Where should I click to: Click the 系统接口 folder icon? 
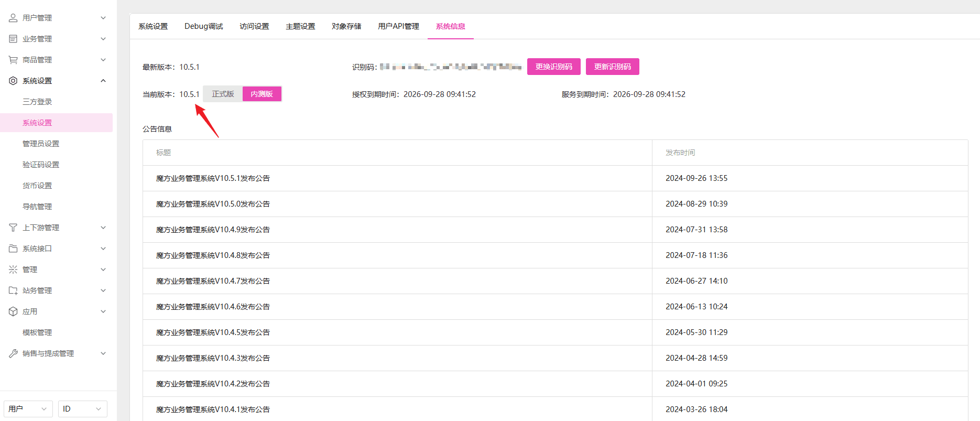(13, 249)
